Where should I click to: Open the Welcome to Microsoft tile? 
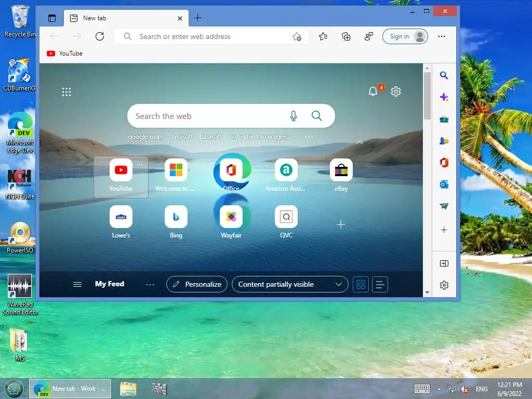tap(176, 176)
